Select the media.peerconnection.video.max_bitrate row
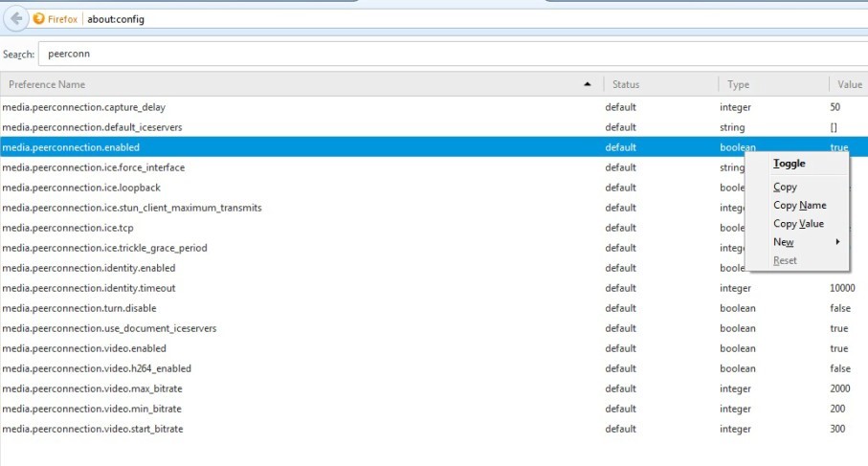This screenshot has width=868, height=466. pos(287,388)
